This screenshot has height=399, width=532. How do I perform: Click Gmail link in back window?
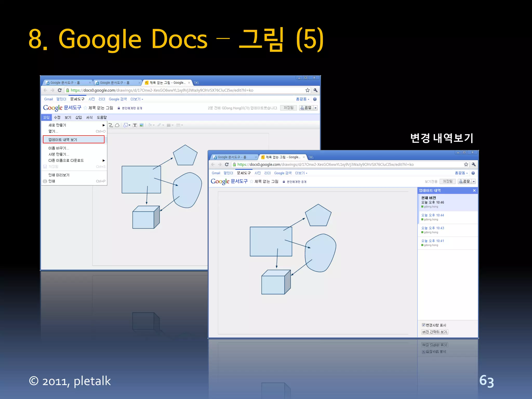click(x=48, y=99)
